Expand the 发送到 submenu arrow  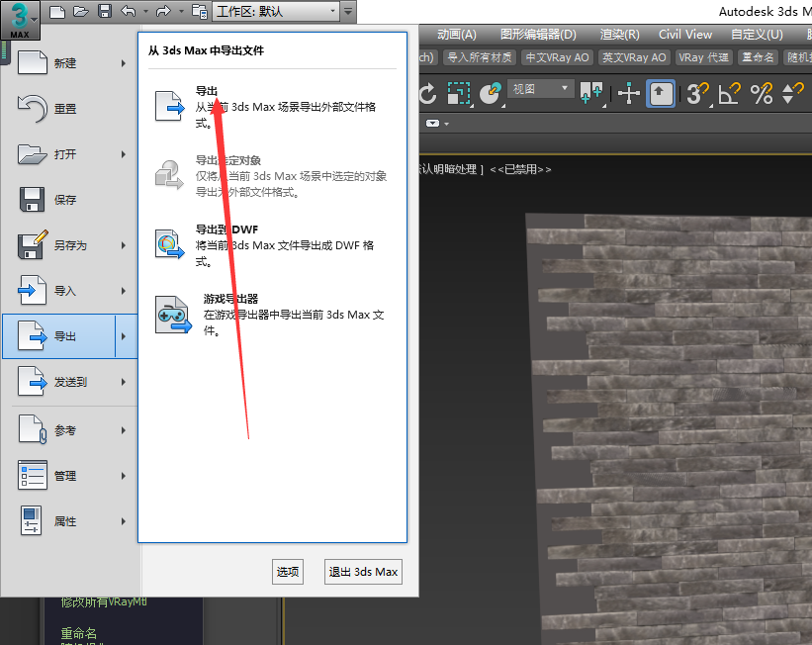click(x=124, y=382)
